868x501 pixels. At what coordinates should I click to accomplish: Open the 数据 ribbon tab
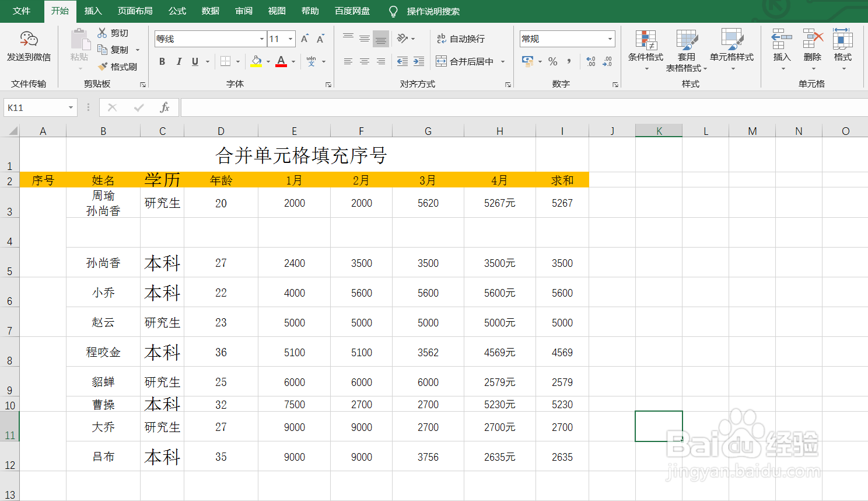[x=210, y=11]
